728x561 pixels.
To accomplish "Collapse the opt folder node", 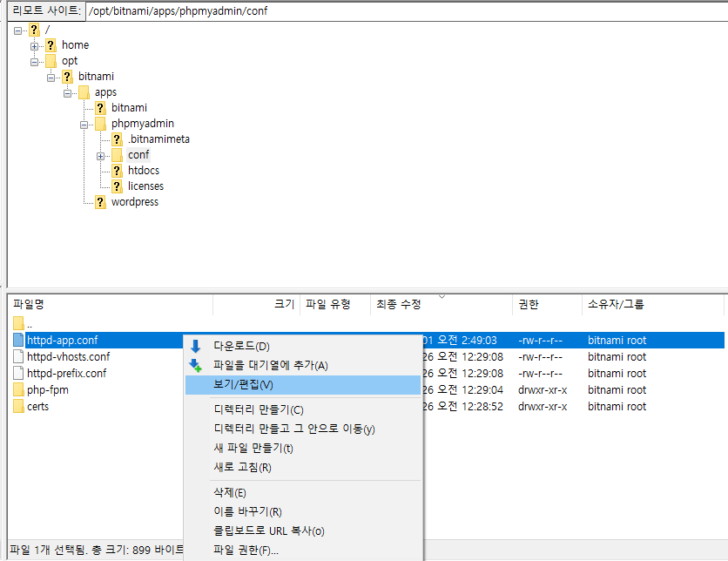I will tap(34, 62).
